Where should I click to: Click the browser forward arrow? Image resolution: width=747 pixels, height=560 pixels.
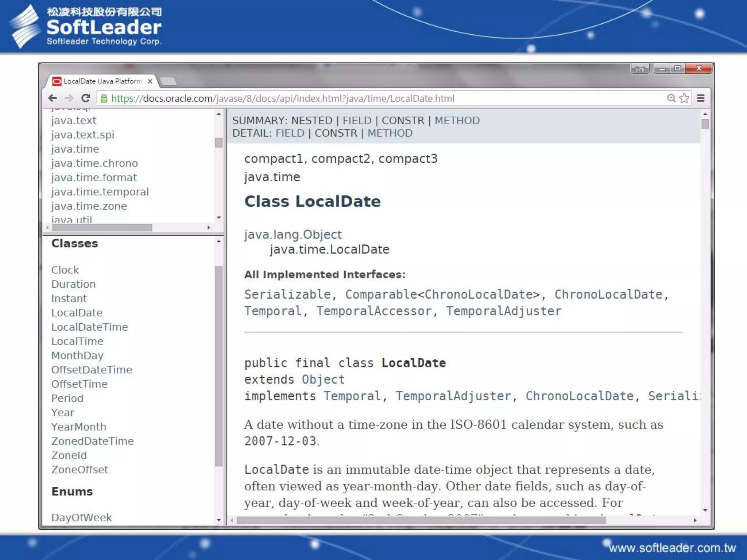point(69,98)
